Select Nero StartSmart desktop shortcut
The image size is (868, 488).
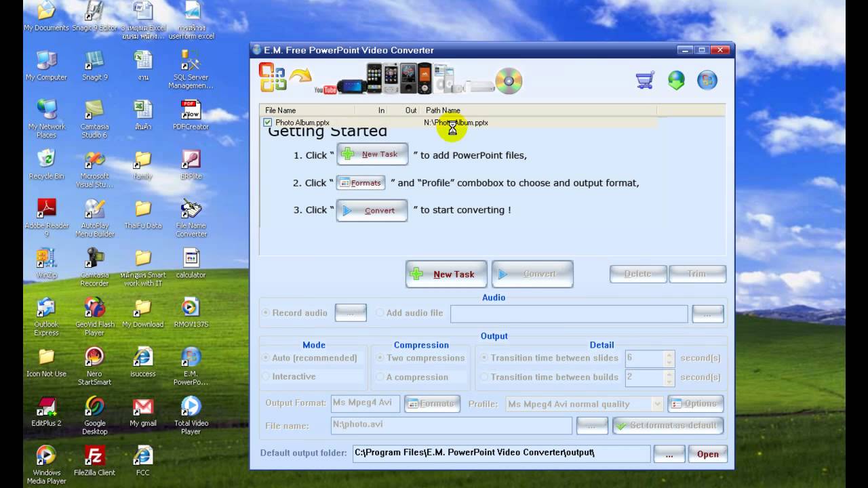95,366
